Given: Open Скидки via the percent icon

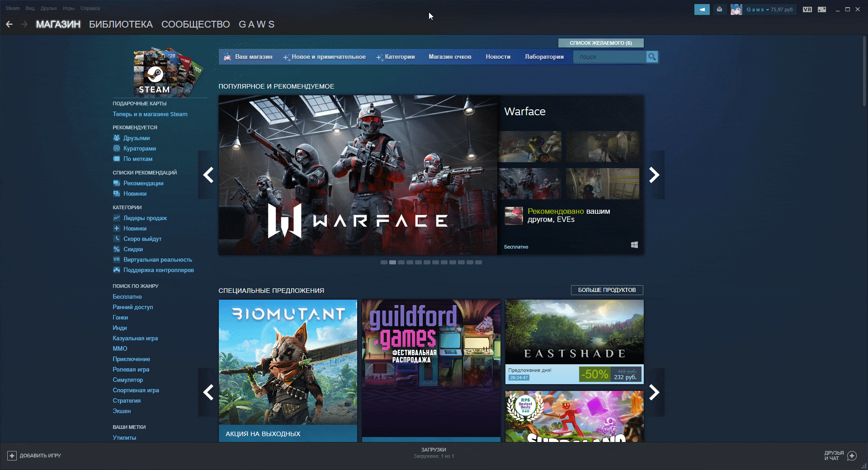Looking at the screenshot, I should point(117,249).
